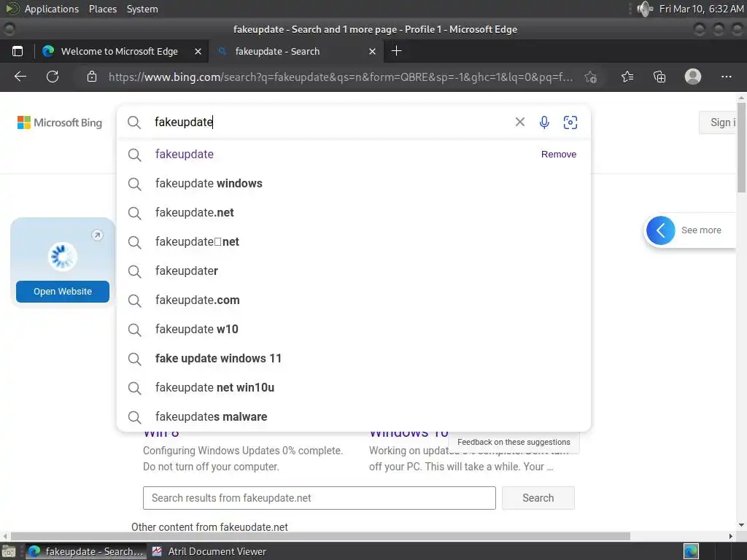Click the Edge icon in bottom panel tray

click(691, 551)
